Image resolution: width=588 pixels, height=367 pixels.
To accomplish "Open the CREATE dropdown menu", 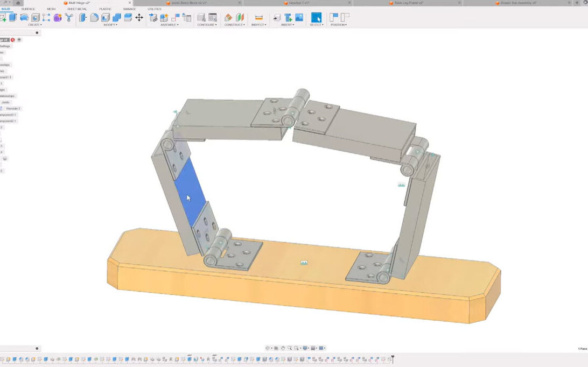I will click(x=34, y=25).
